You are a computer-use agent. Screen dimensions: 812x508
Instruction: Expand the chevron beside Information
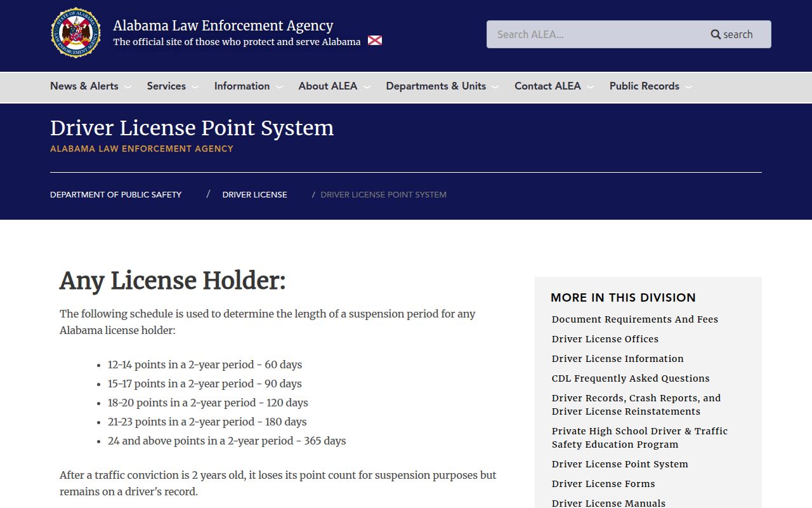pyautogui.click(x=279, y=87)
